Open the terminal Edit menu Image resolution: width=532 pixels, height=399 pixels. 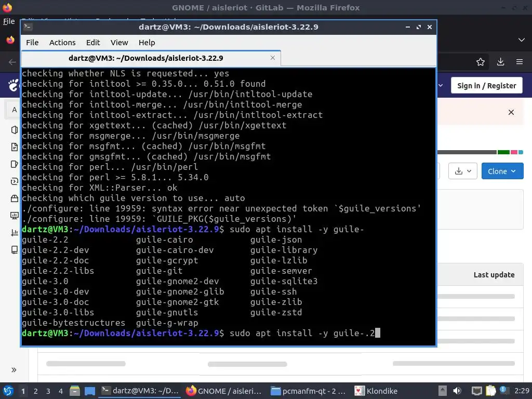point(93,43)
